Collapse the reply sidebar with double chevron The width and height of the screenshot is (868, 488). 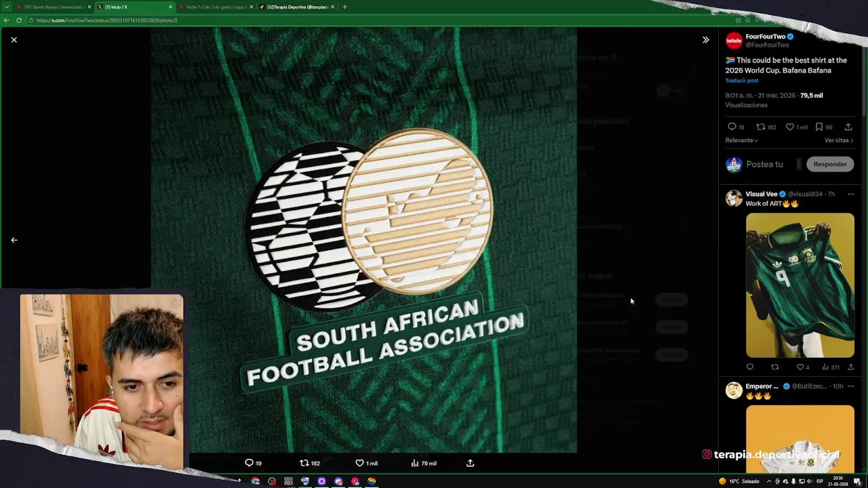[705, 40]
